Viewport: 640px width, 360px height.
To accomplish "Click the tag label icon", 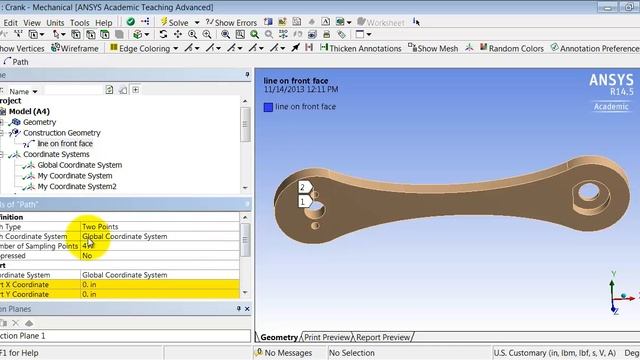I will click(341, 35).
